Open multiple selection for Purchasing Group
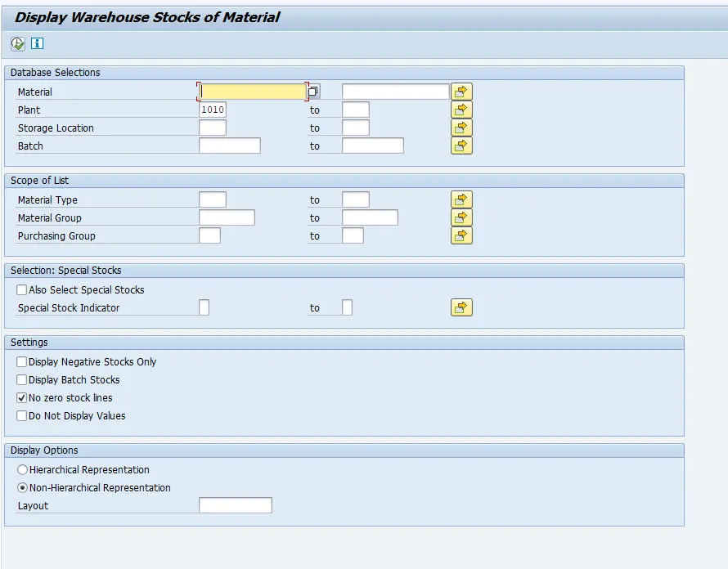The height and width of the screenshot is (569, 728). pos(461,235)
